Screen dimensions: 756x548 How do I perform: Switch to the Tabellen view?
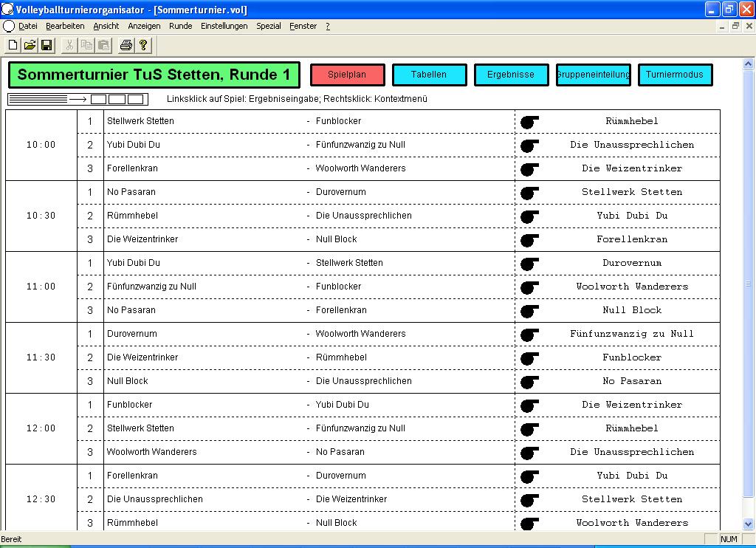point(429,75)
